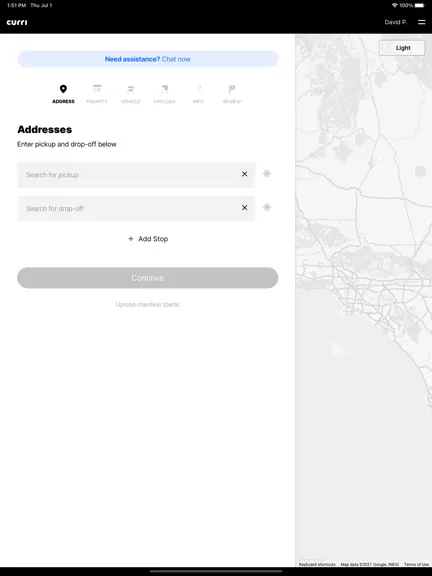Image resolution: width=432 pixels, height=576 pixels.
Task: Select the Info step icon
Action: coord(198,89)
